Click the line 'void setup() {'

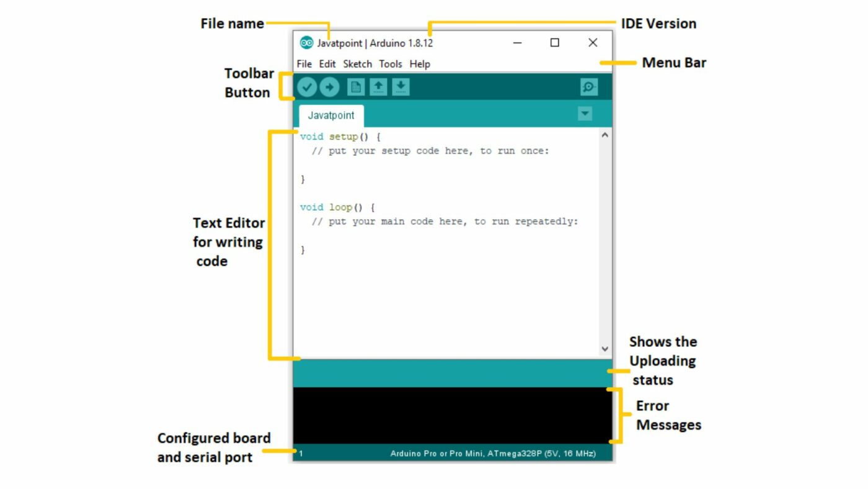click(x=340, y=137)
